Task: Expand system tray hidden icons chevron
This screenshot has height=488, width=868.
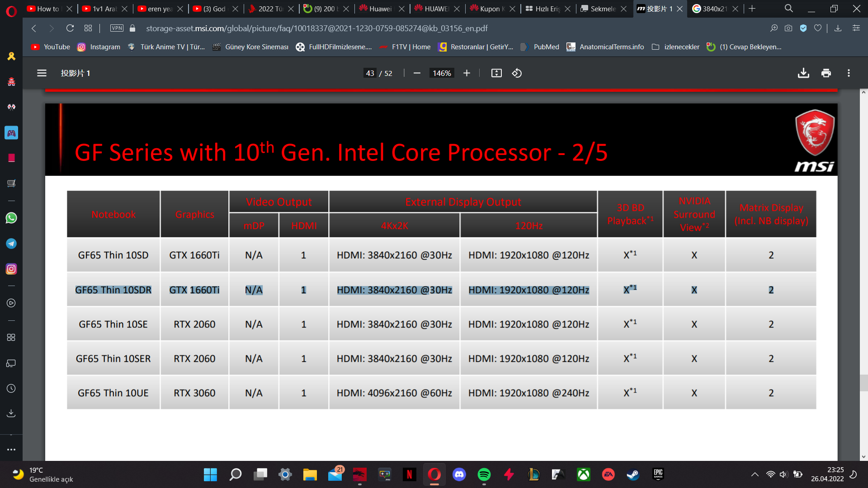Action: pos(755,474)
